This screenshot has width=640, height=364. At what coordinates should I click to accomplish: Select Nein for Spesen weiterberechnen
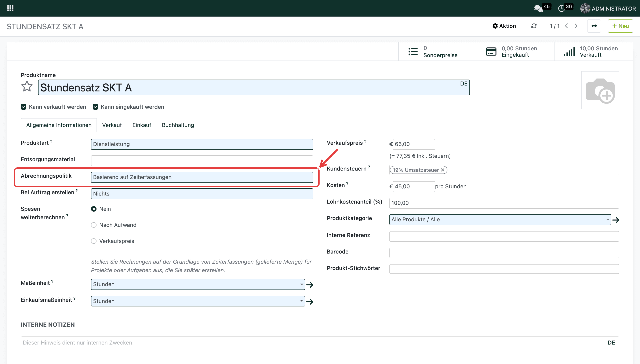[x=94, y=209]
